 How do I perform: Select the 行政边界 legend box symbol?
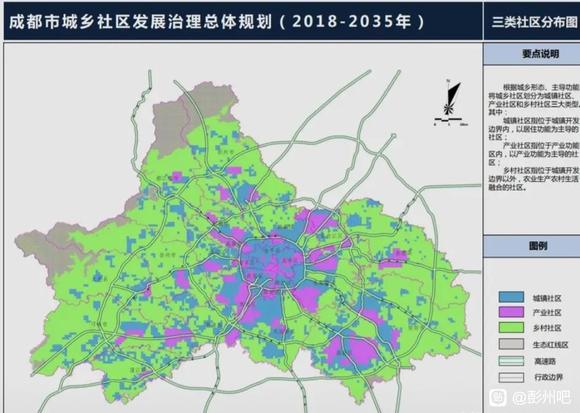click(511, 378)
